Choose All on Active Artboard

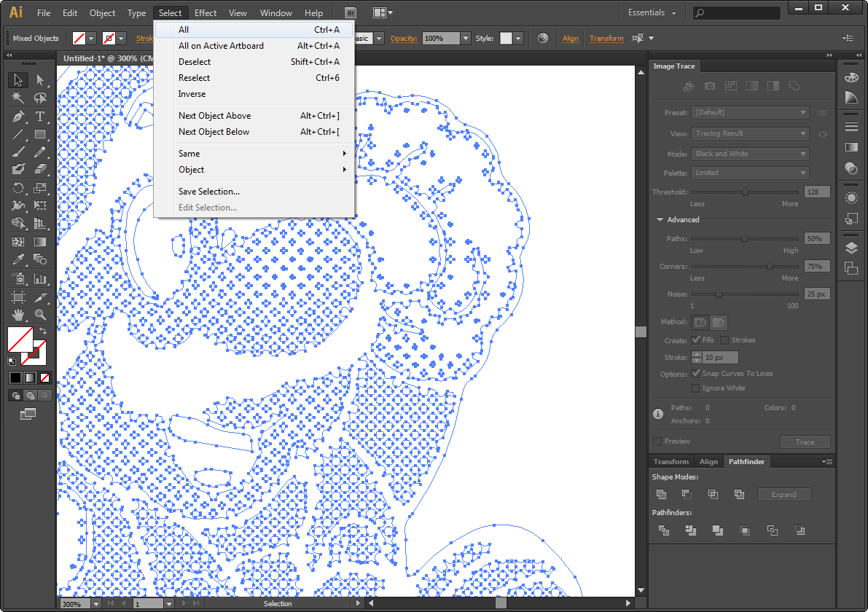point(254,46)
